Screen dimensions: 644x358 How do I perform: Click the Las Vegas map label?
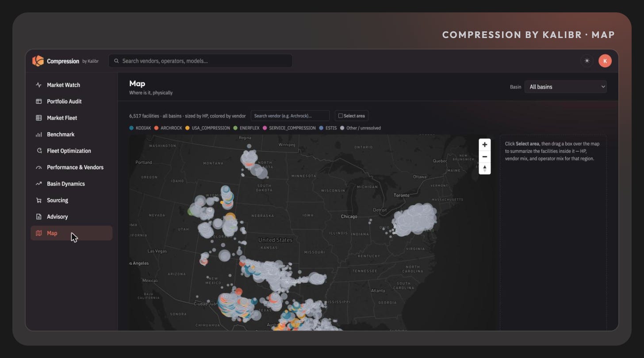pos(157,251)
